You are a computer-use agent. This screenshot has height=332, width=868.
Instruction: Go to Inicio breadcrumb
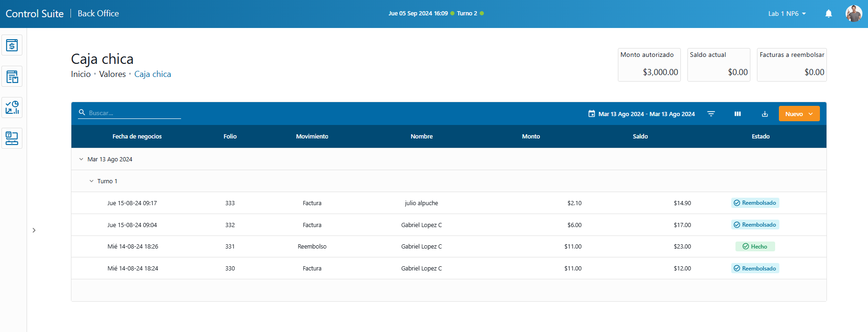[81, 74]
